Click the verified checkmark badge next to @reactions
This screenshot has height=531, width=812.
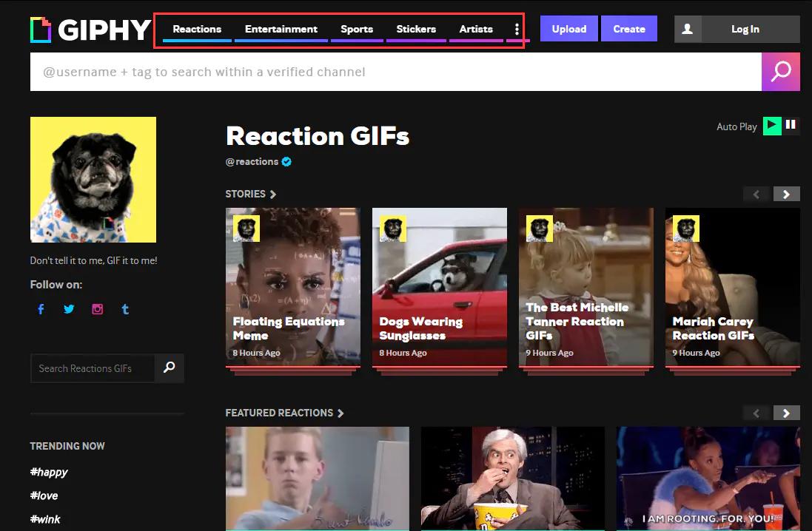tap(286, 161)
